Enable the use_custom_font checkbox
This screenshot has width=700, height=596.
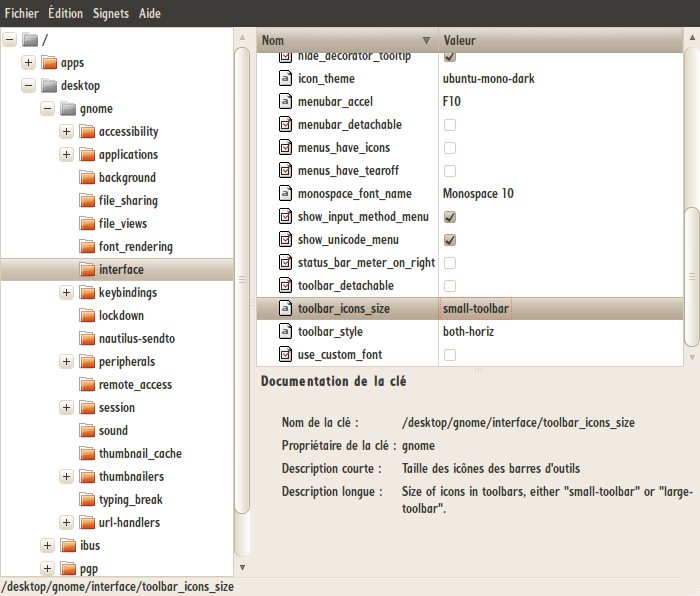click(450, 355)
